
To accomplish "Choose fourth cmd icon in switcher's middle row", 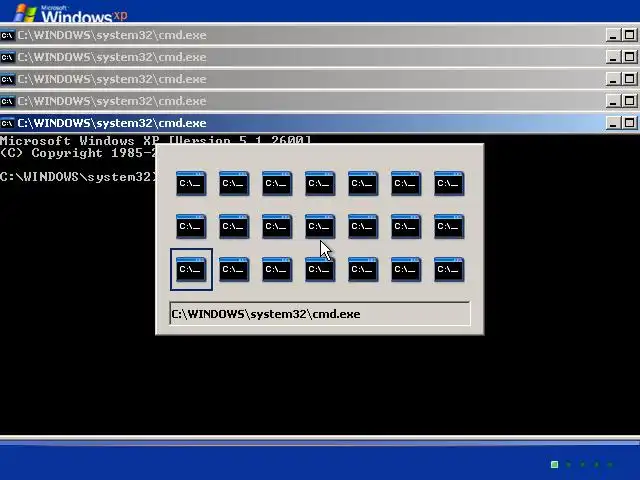I will (x=320, y=226).
